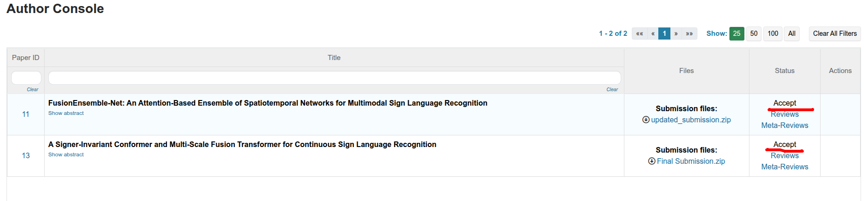Clear the Paper ID filter
This screenshot has height=201, width=868.
tap(33, 89)
